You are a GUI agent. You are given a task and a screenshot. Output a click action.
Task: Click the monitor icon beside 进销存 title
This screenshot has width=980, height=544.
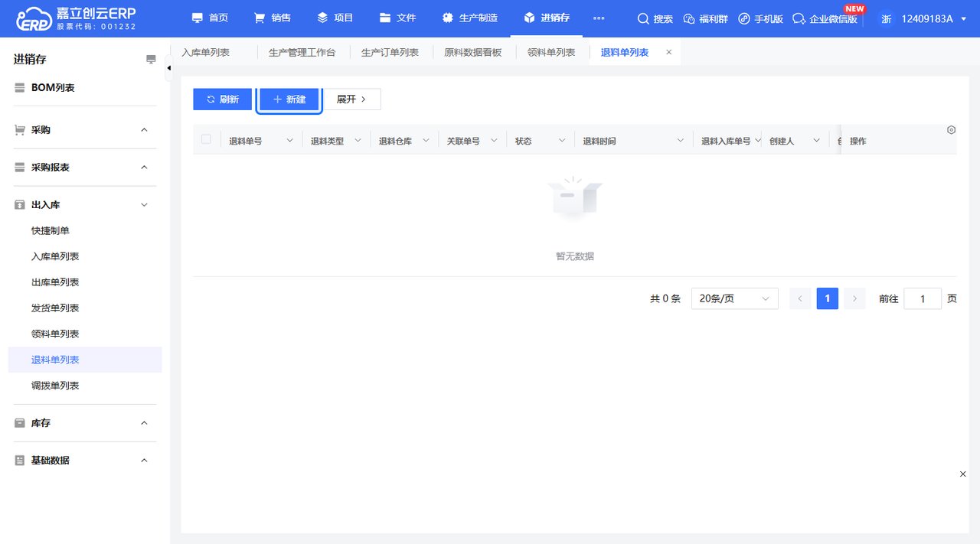[151, 60]
